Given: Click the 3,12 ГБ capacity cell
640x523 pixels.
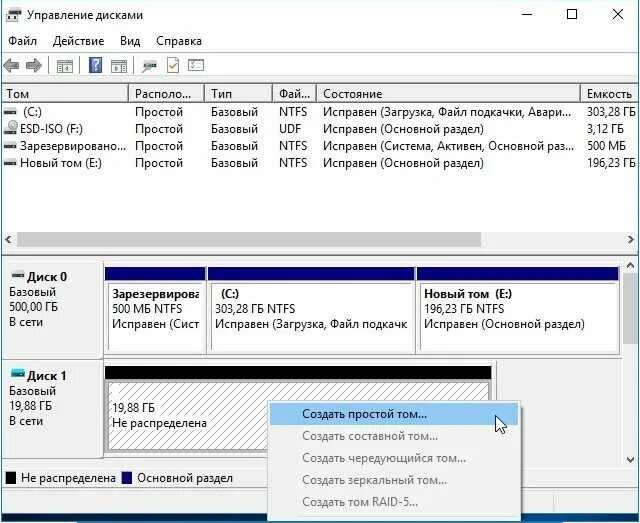Looking at the screenshot, I should [x=605, y=129].
